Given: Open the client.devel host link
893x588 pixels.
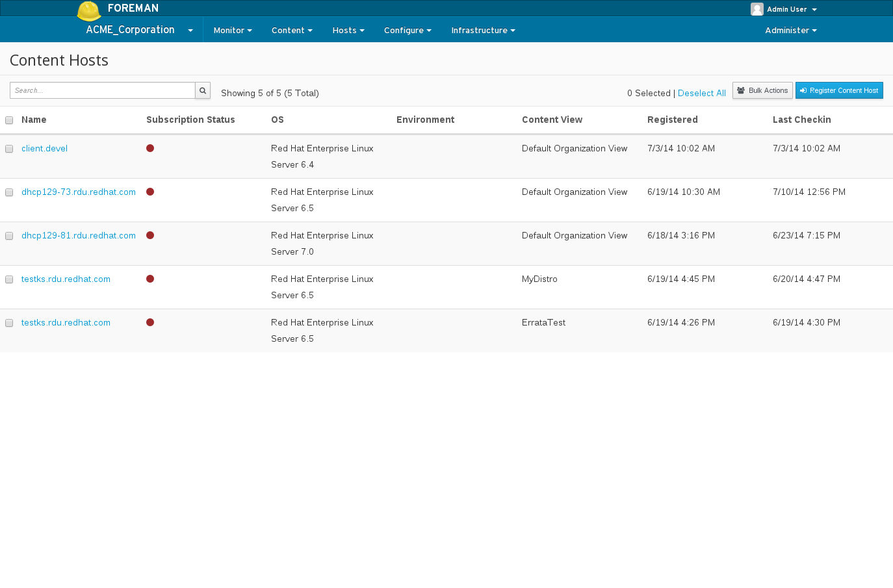Looking at the screenshot, I should (x=44, y=148).
